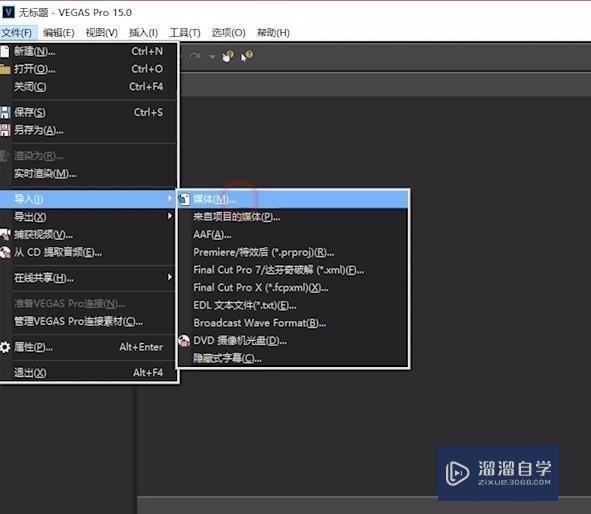
Task: Click the Ctrl+S shortcut text
Action: click(149, 112)
